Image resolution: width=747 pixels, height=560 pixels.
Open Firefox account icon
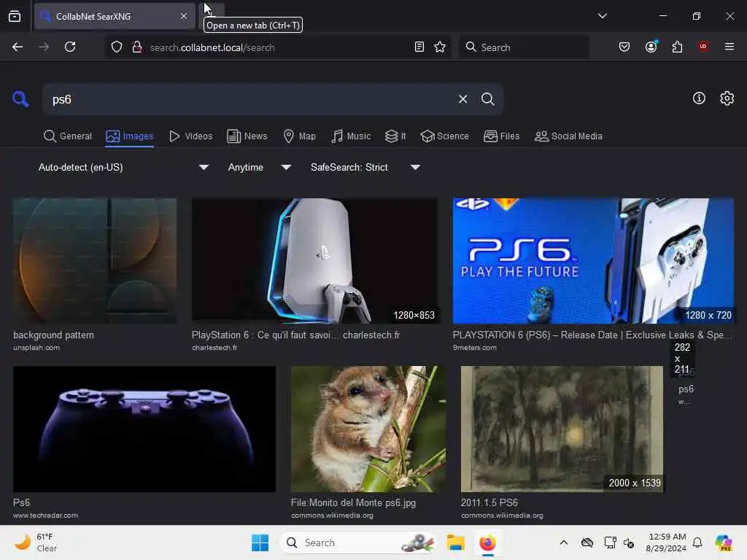(x=651, y=47)
